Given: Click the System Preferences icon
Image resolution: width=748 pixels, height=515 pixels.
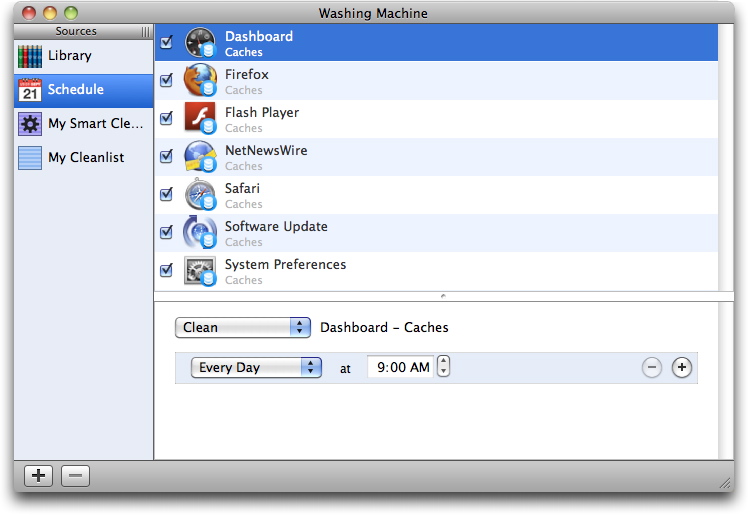Looking at the screenshot, I should [200, 270].
